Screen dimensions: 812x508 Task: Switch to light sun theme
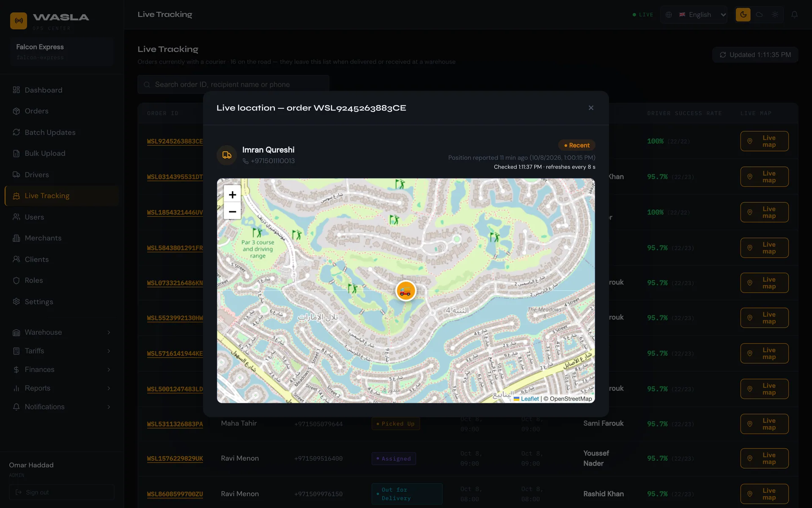point(775,14)
